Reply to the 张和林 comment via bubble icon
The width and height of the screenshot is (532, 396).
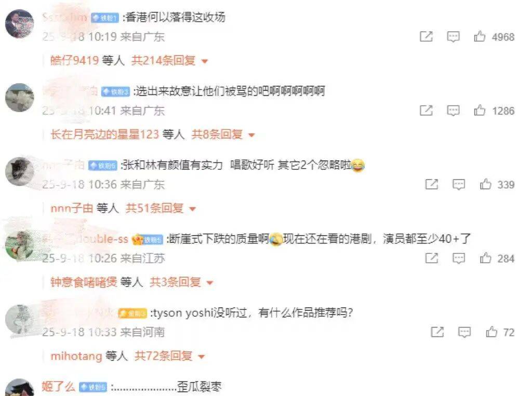[x=458, y=184]
